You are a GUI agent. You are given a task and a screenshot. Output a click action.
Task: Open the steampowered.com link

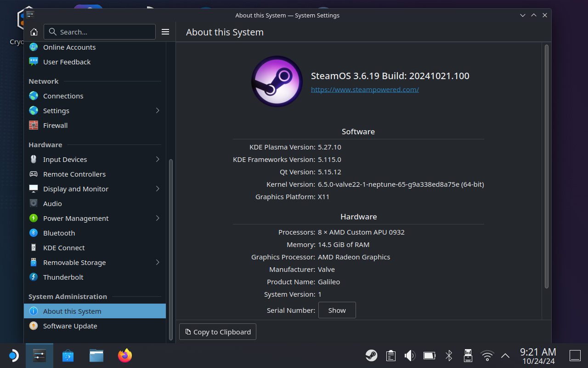pyautogui.click(x=365, y=90)
